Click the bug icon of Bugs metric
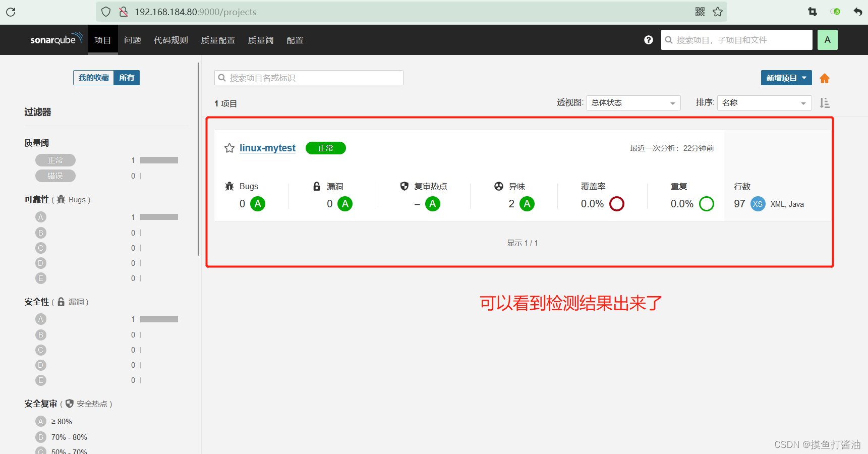Screen dimensions: 868x454 pyautogui.click(x=229, y=186)
